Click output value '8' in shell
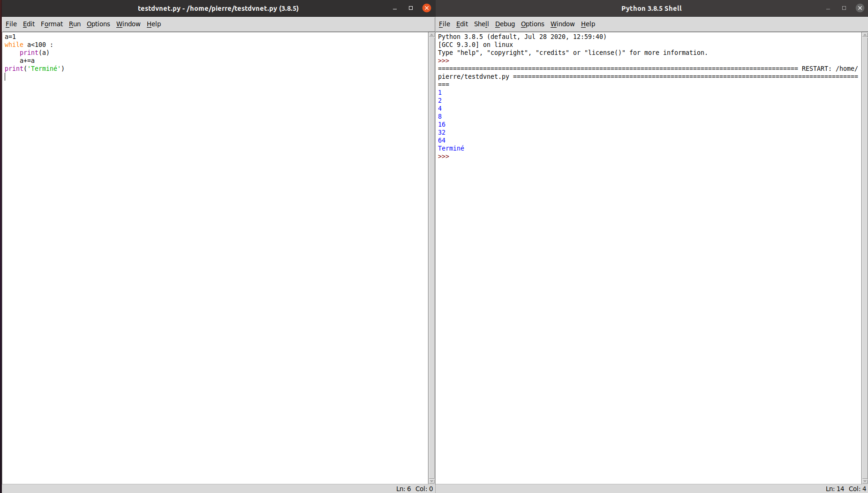 point(440,116)
